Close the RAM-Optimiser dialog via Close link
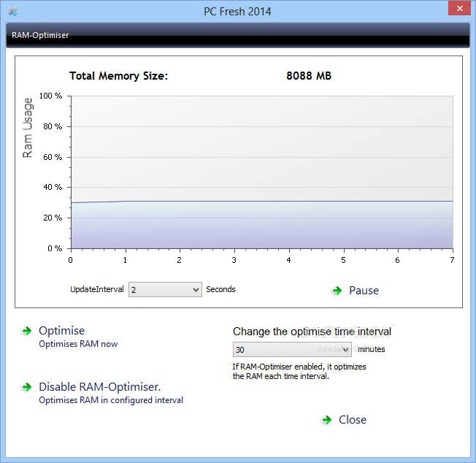Image resolution: width=476 pixels, height=463 pixels. [353, 420]
